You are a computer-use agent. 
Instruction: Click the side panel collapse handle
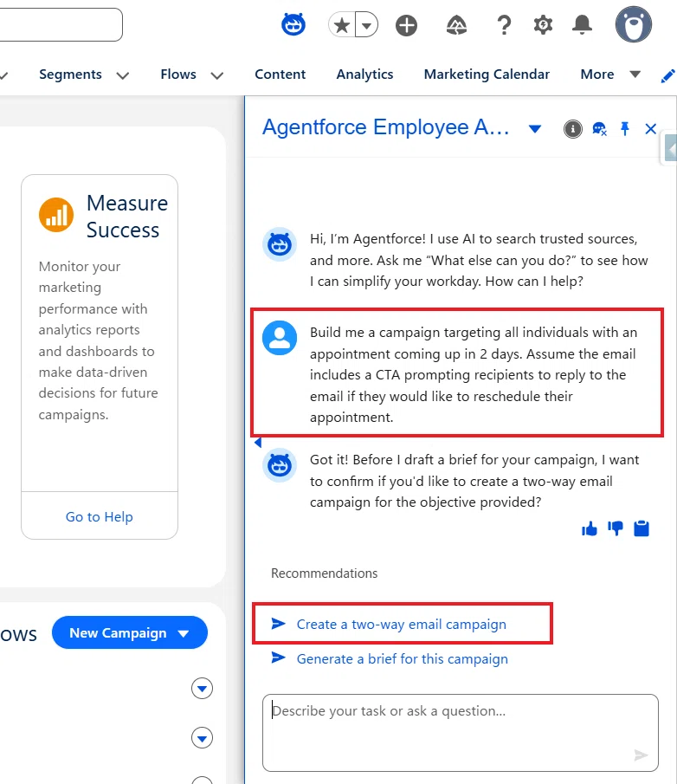point(669,148)
